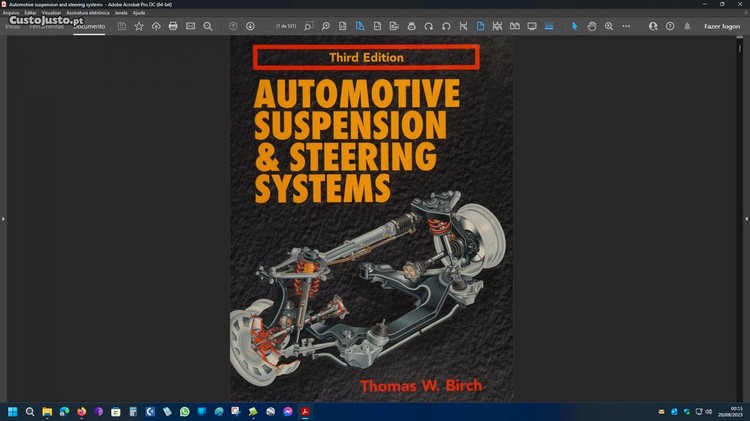Select the Hand pan tool

click(x=592, y=26)
